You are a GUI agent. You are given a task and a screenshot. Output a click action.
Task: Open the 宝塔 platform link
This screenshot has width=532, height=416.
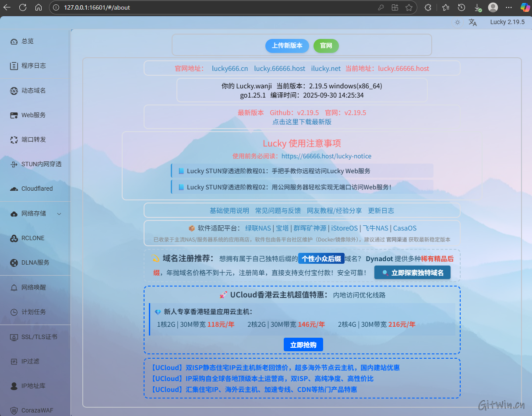pos(282,228)
